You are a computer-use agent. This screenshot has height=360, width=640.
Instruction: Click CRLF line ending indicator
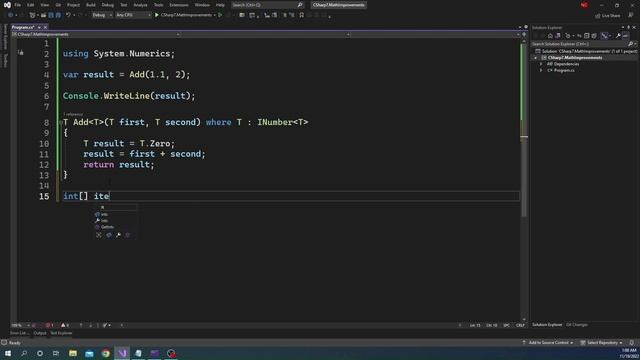click(x=520, y=325)
